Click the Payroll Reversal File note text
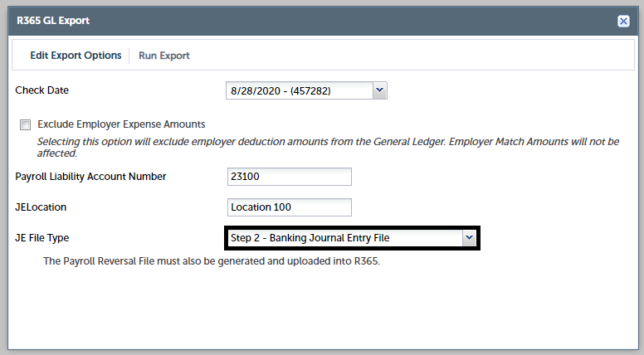 [212, 261]
